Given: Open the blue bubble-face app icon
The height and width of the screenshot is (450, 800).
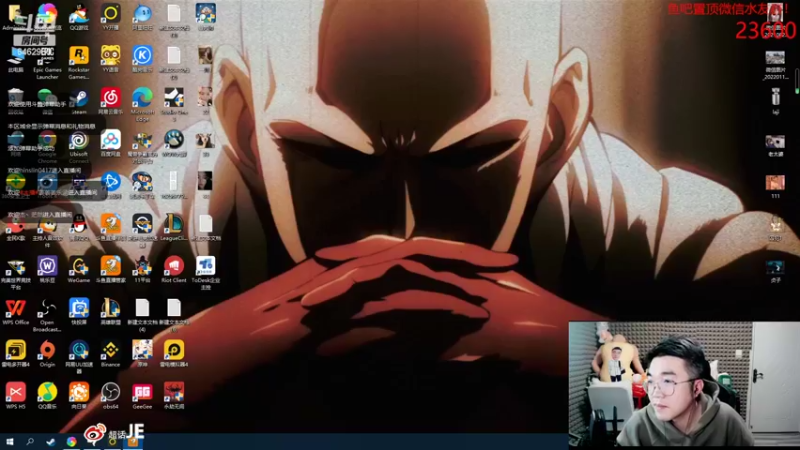Looking at the screenshot, I should click(142, 17).
